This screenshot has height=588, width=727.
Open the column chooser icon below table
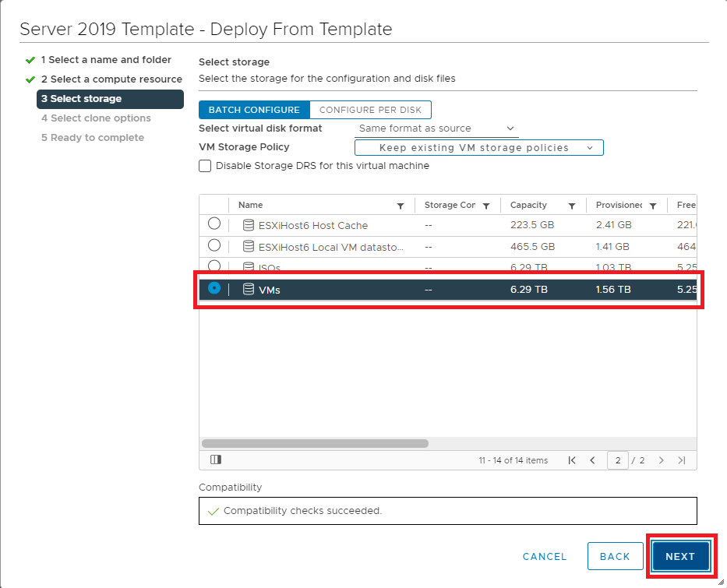[216, 460]
